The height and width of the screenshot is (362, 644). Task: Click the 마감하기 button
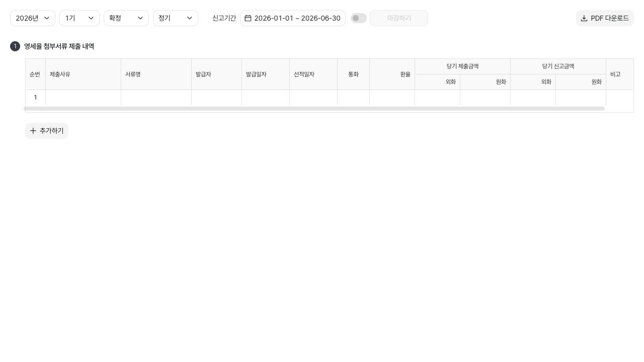point(399,18)
